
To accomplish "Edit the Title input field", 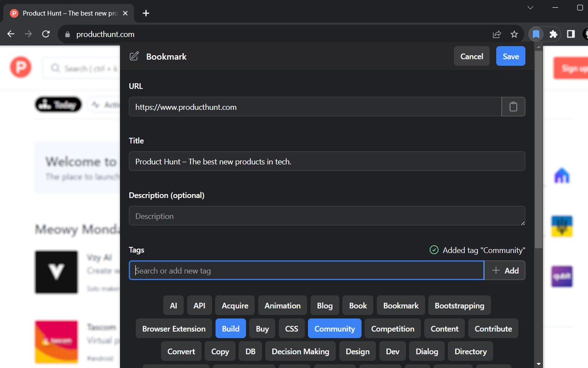I will (327, 161).
